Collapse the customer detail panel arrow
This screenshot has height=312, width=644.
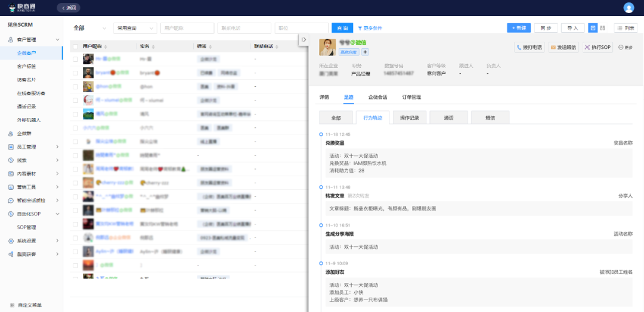(304, 39)
